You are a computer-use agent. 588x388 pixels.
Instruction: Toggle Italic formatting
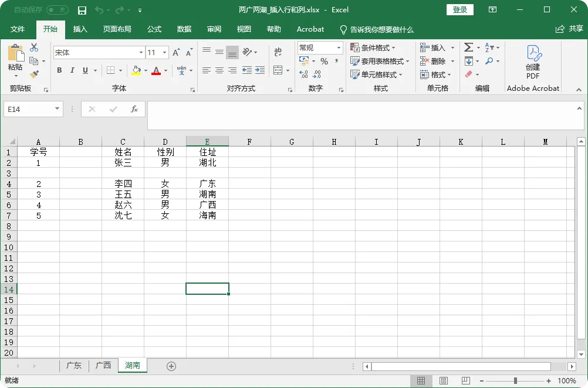coord(72,70)
